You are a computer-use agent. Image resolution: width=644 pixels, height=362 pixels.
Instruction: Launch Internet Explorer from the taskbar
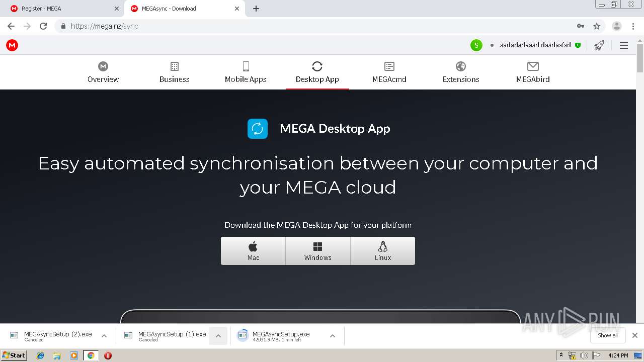tap(40, 355)
